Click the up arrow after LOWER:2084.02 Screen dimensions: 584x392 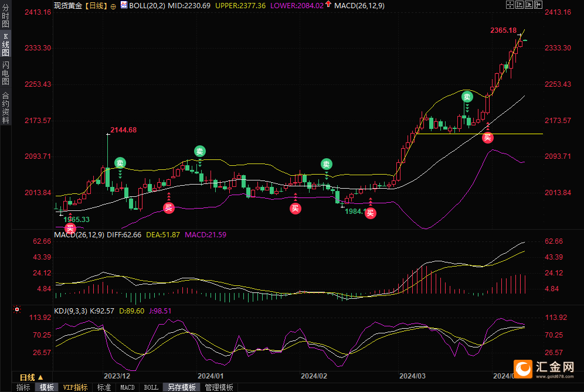pos(329,5)
